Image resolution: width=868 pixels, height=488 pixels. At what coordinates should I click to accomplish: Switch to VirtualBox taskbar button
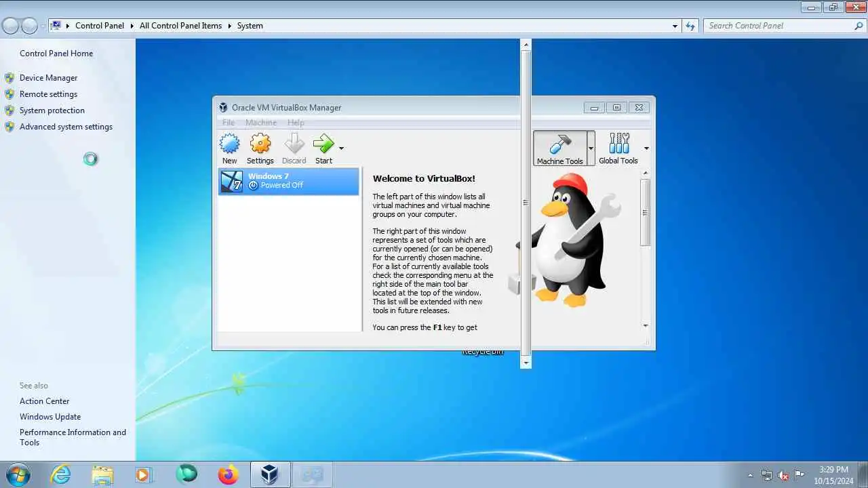[271, 474]
